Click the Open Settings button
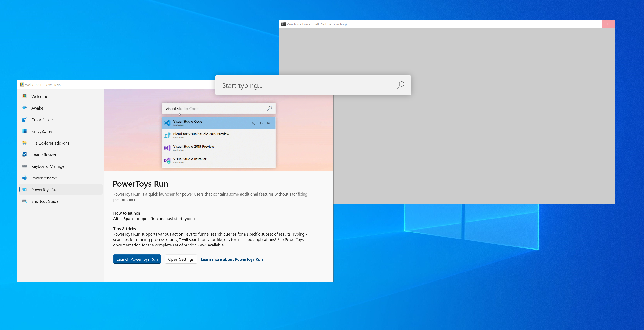 (181, 259)
